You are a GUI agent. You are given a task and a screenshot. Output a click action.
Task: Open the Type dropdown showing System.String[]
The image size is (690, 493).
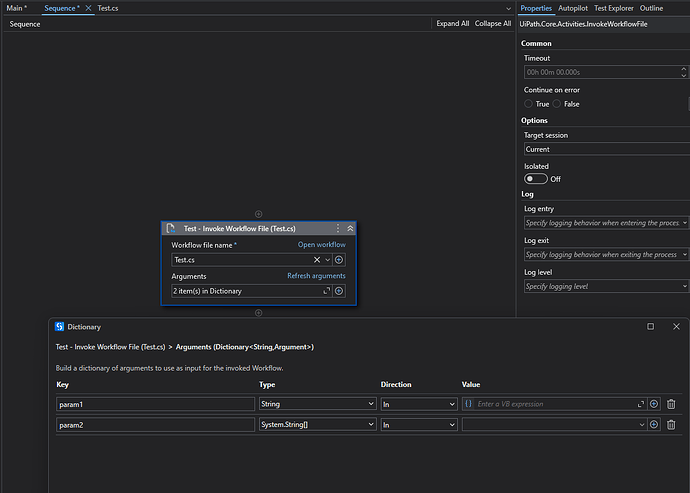coord(318,425)
